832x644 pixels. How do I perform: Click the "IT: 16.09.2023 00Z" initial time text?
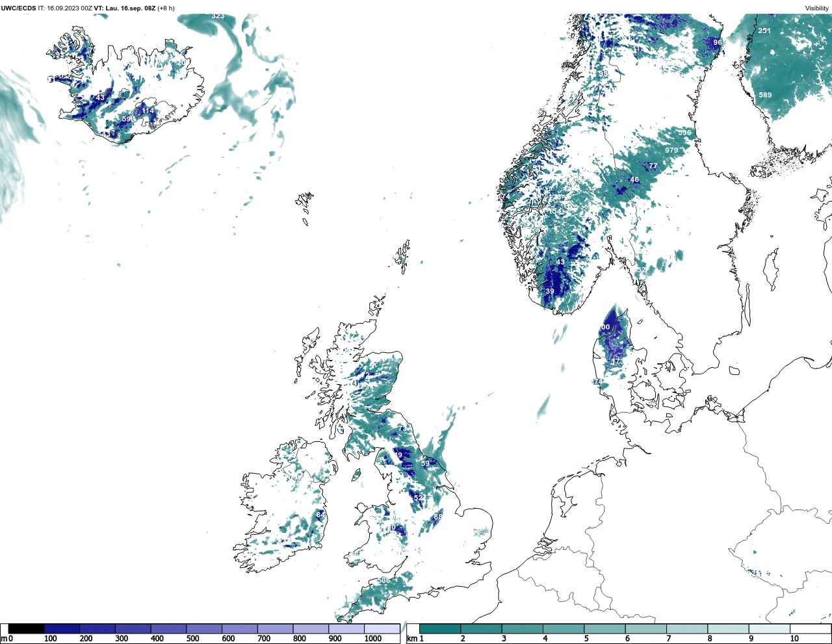click(65, 8)
